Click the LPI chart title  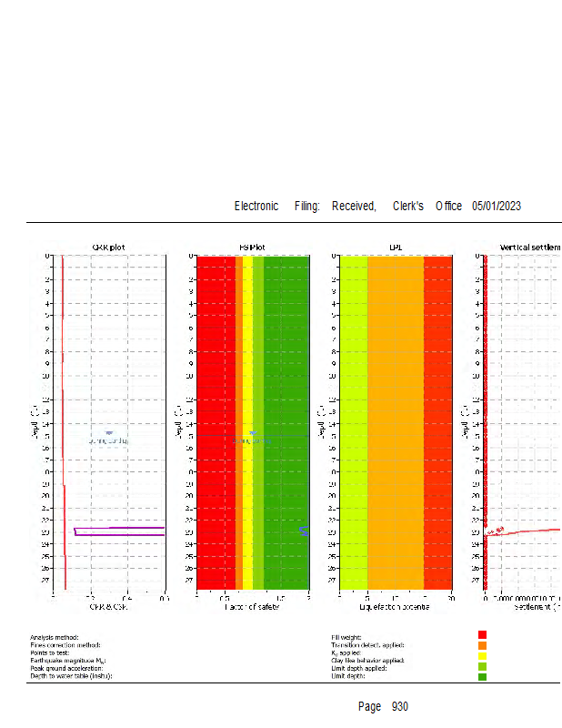(x=396, y=247)
